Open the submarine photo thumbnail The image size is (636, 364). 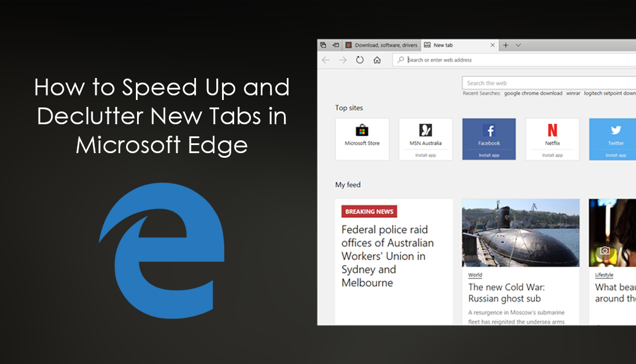coord(520,233)
